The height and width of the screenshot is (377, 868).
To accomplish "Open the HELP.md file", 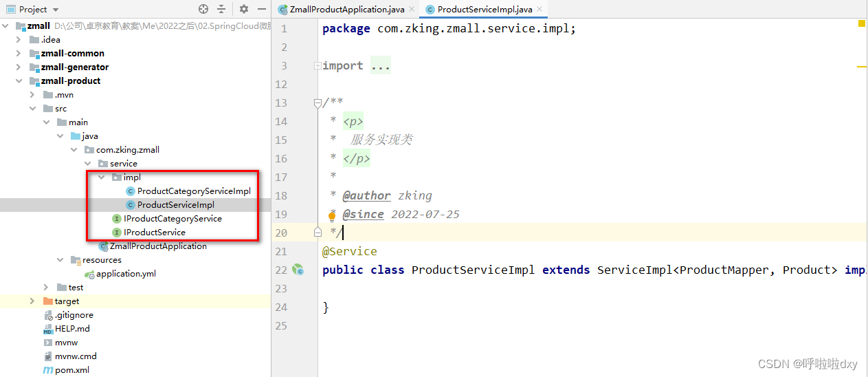I will coord(72,329).
